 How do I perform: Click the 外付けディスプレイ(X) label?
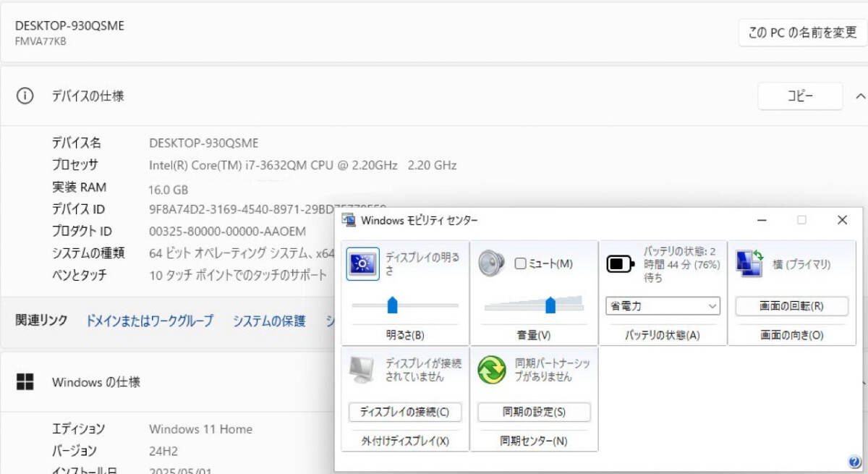point(405,441)
